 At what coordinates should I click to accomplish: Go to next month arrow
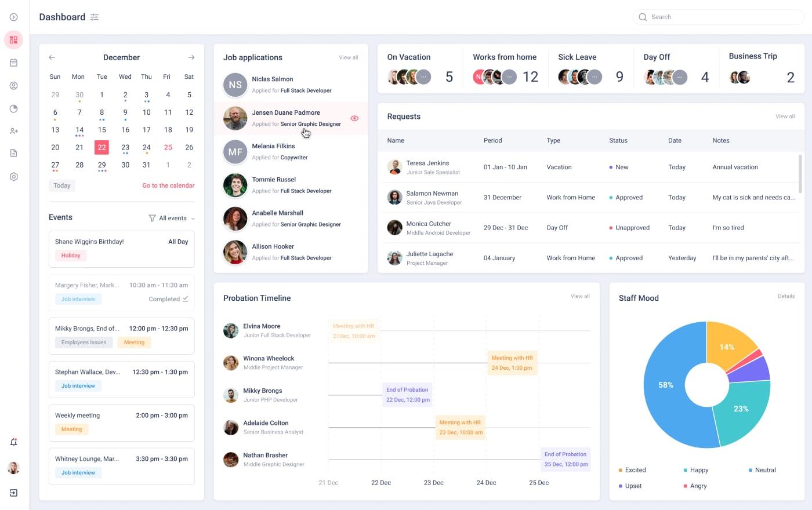pos(191,57)
